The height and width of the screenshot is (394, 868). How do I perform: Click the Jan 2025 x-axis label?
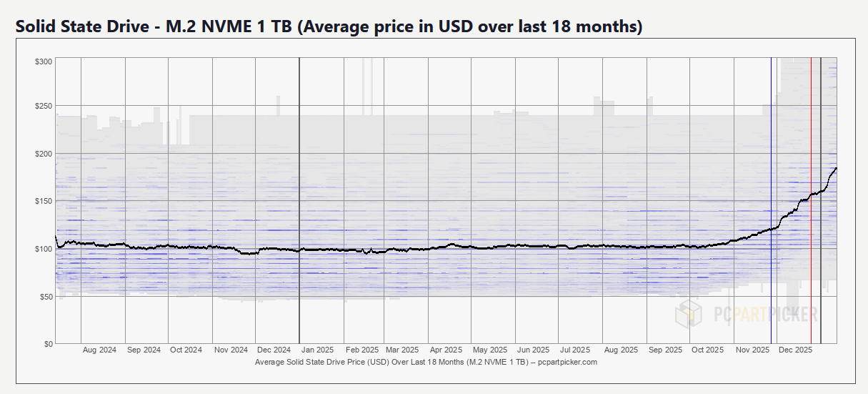(316, 350)
